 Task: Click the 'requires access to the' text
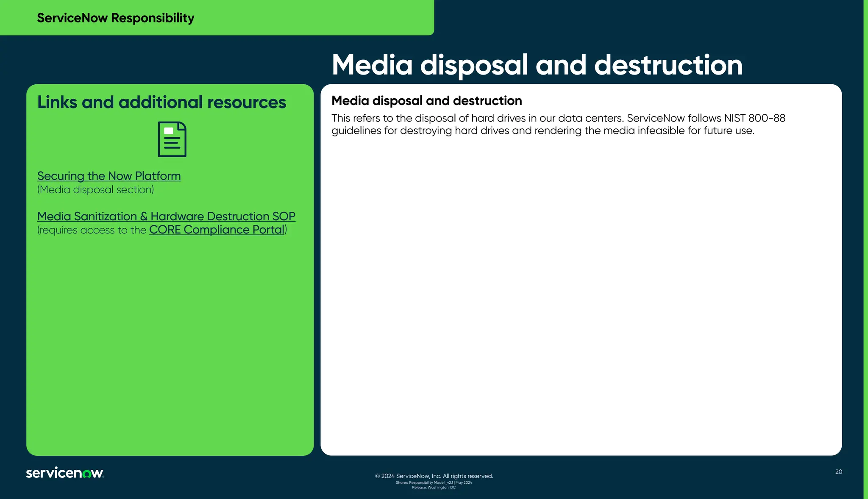(x=92, y=230)
